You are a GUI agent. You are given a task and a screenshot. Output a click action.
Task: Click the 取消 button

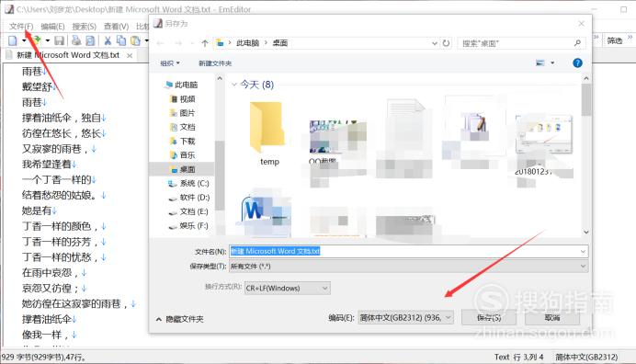coord(552,318)
